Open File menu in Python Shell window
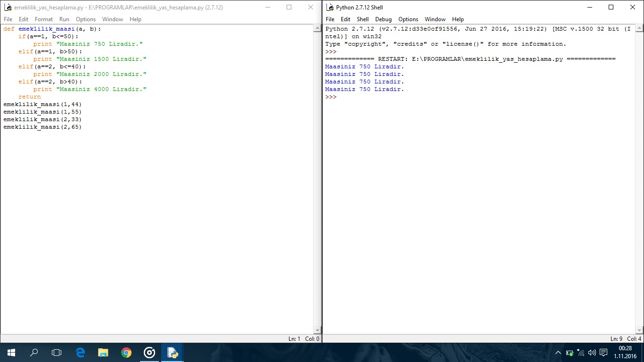 (330, 19)
